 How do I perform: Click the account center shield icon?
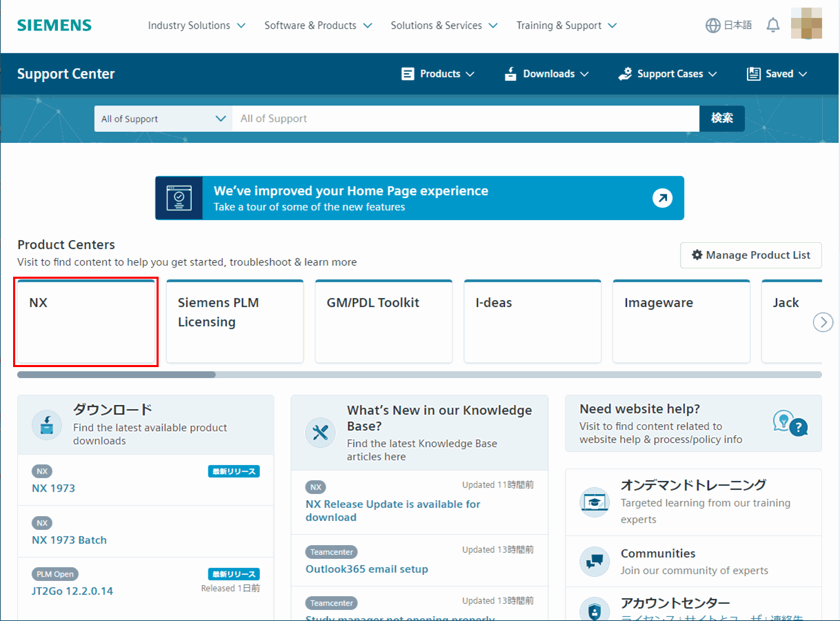594,611
